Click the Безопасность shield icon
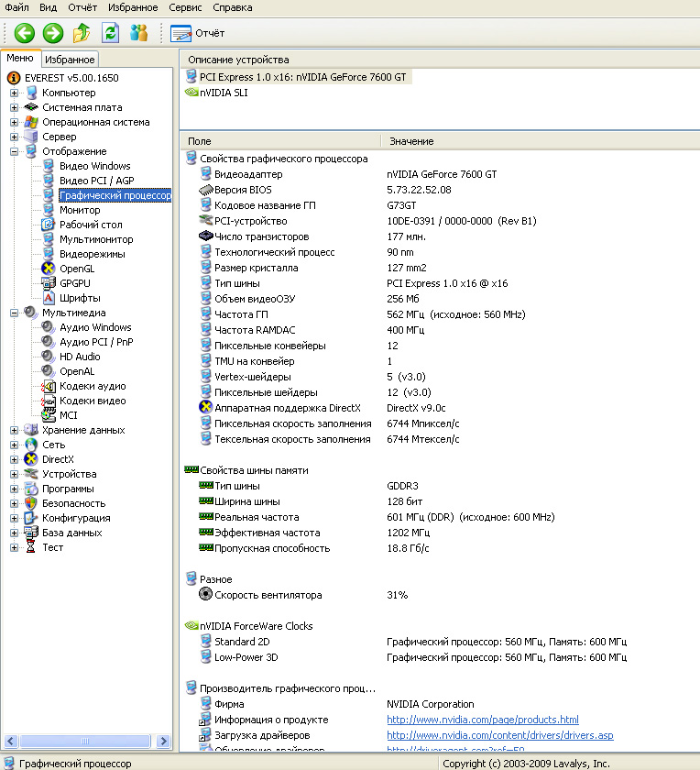This screenshot has width=700, height=770. pos(31,503)
